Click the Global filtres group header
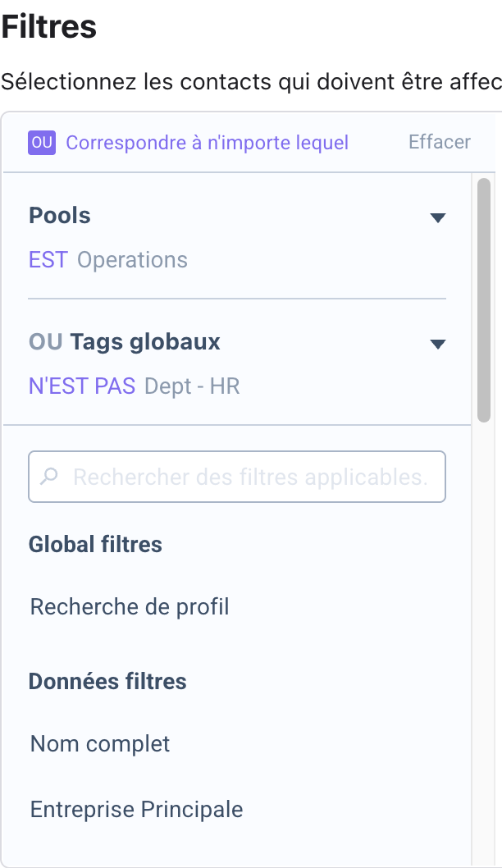The height and width of the screenshot is (868, 502). [95, 544]
